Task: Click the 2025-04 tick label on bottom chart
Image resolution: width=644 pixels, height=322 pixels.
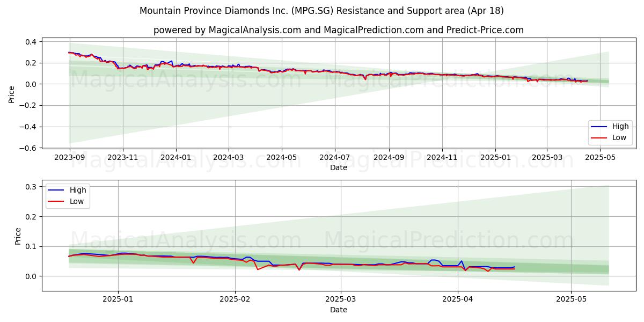Action: point(458,301)
